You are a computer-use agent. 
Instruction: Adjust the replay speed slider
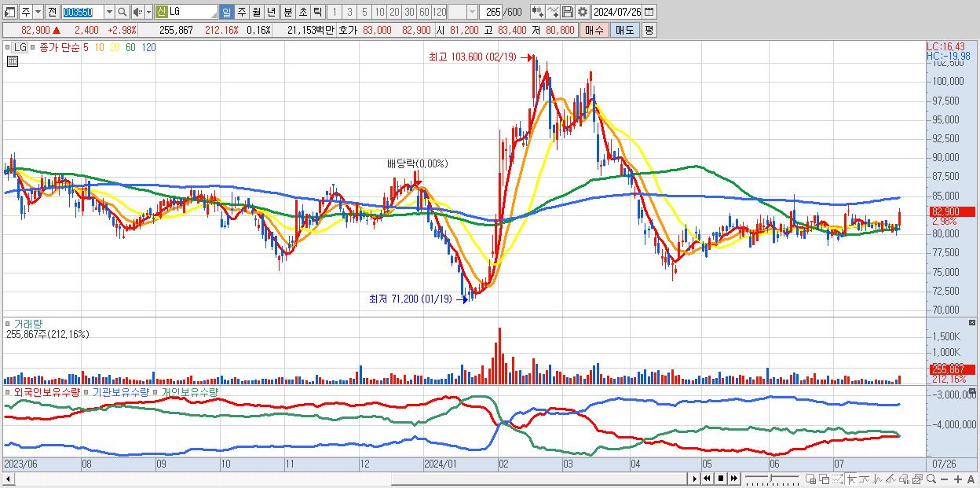point(771,478)
